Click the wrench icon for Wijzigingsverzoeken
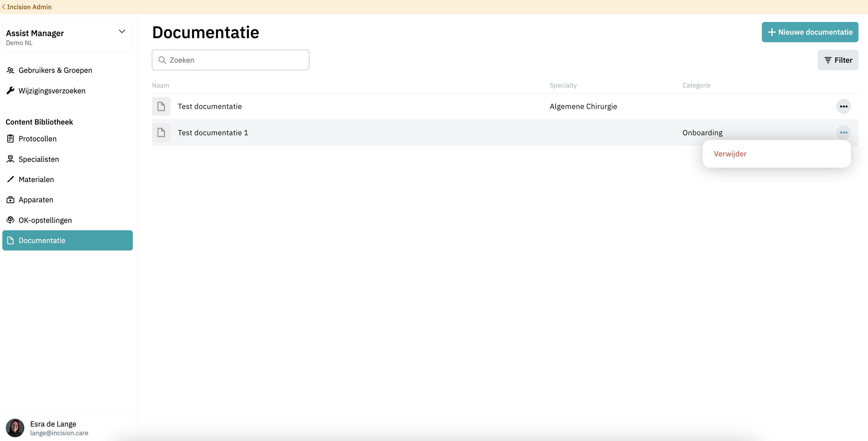The image size is (868, 441). (10, 90)
